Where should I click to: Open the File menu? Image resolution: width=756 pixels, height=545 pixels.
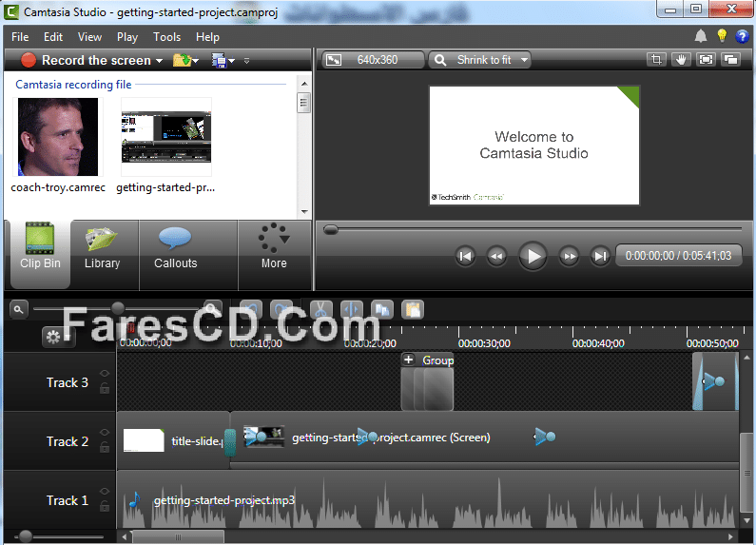click(20, 37)
